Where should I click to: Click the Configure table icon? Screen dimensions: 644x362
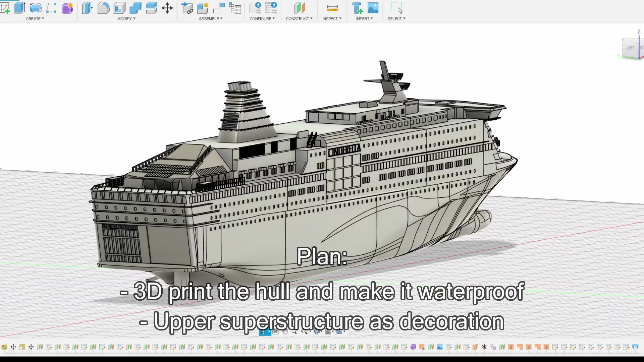click(271, 8)
